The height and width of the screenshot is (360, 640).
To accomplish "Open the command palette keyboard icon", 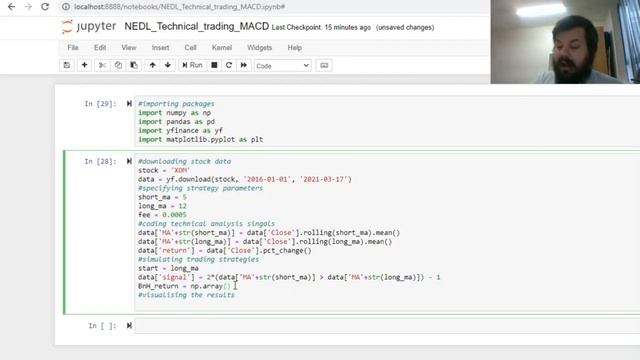I will [324, 65].
